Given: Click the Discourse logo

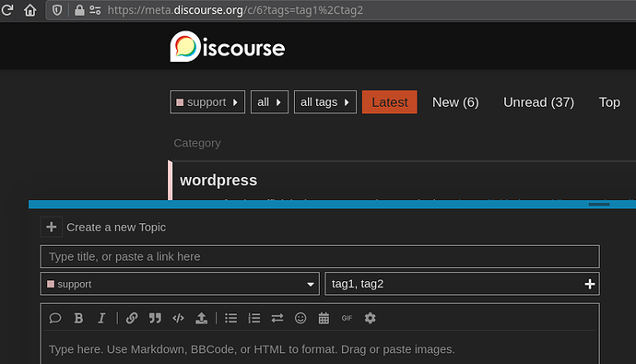Looking at the screenshot, I should click(x=227, y=47).
